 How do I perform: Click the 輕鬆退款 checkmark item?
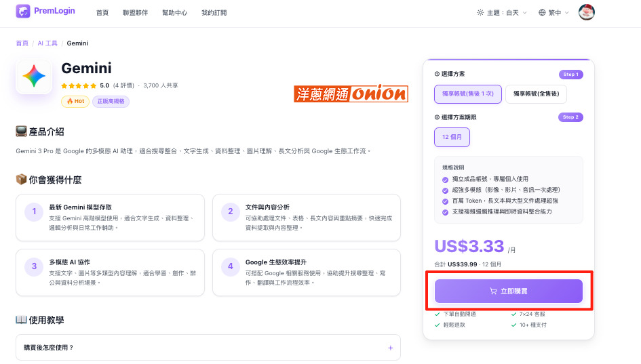click(x=450, y=325)
